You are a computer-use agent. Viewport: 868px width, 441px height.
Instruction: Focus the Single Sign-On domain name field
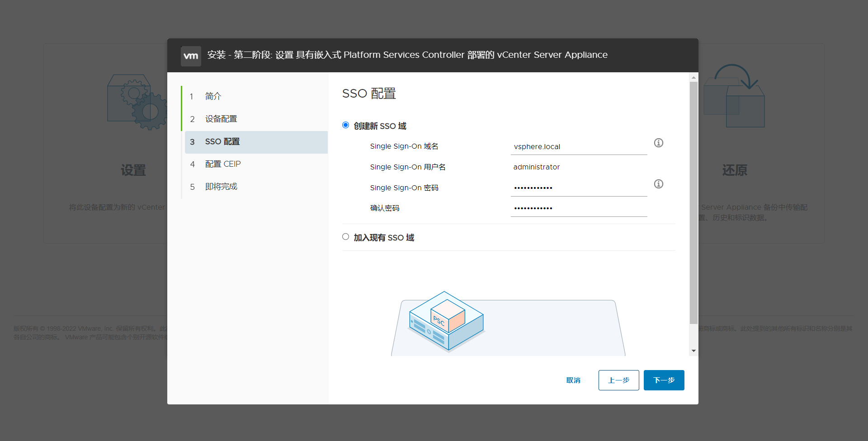point(579,146)
